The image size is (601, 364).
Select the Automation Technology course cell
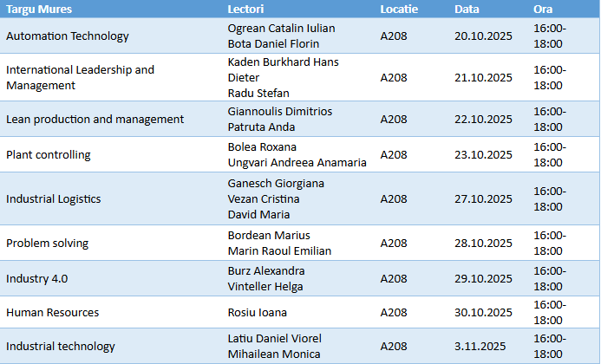click(68, 36)
